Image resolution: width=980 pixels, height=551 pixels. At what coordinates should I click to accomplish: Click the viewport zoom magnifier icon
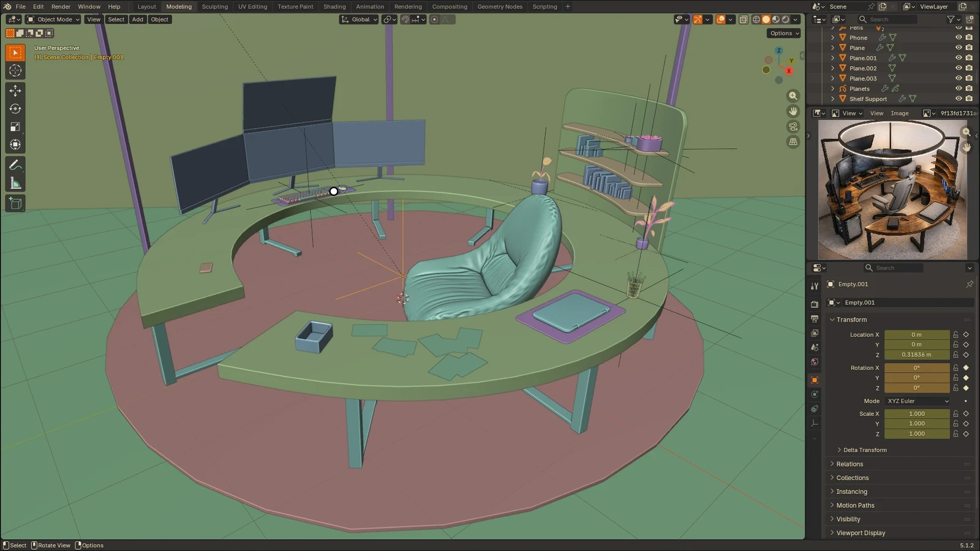click(793, 96)
